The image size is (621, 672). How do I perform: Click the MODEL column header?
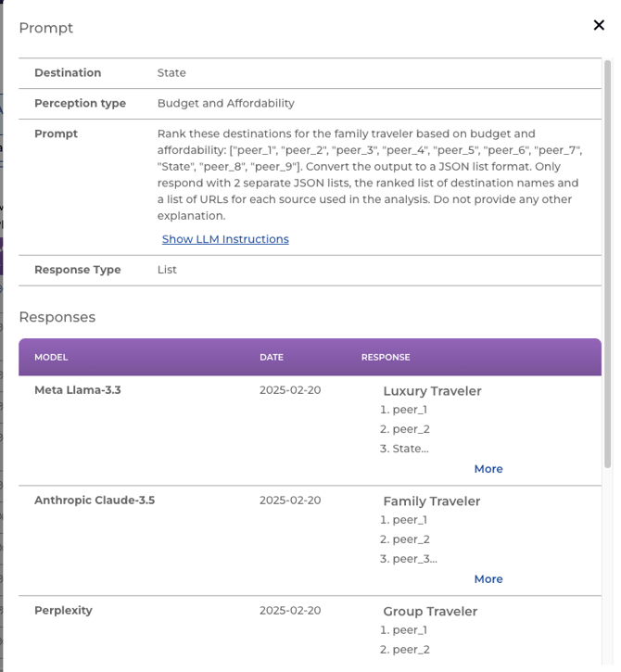(x=51, y=357)
